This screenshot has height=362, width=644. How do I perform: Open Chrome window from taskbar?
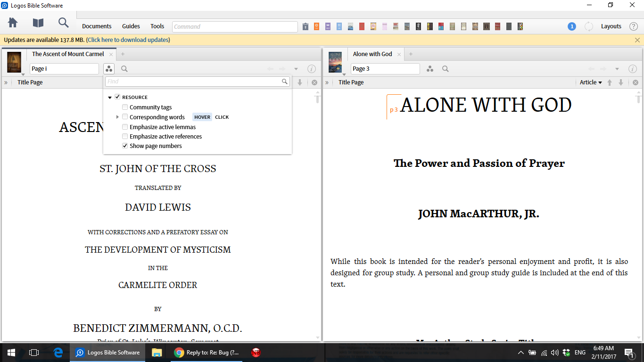[206, 352]
